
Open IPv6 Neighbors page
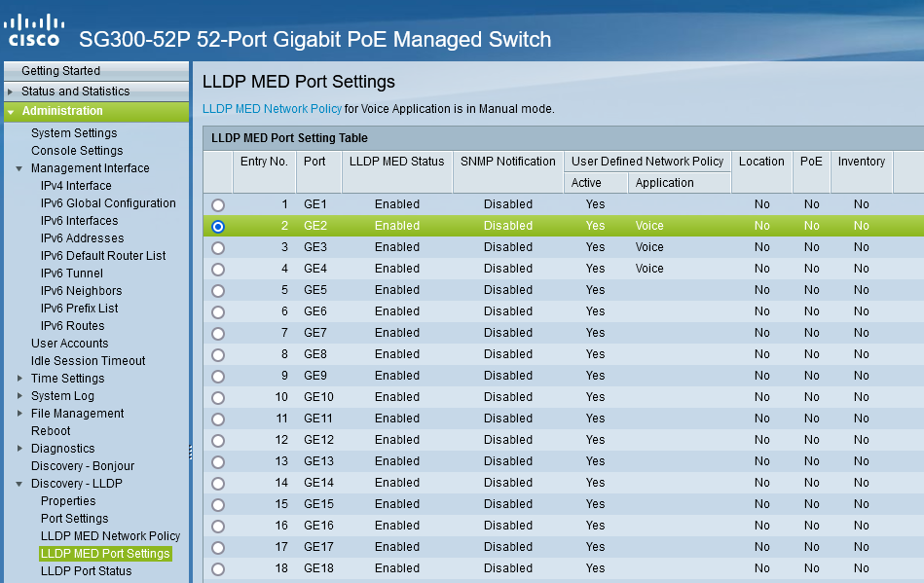[81, 291]
